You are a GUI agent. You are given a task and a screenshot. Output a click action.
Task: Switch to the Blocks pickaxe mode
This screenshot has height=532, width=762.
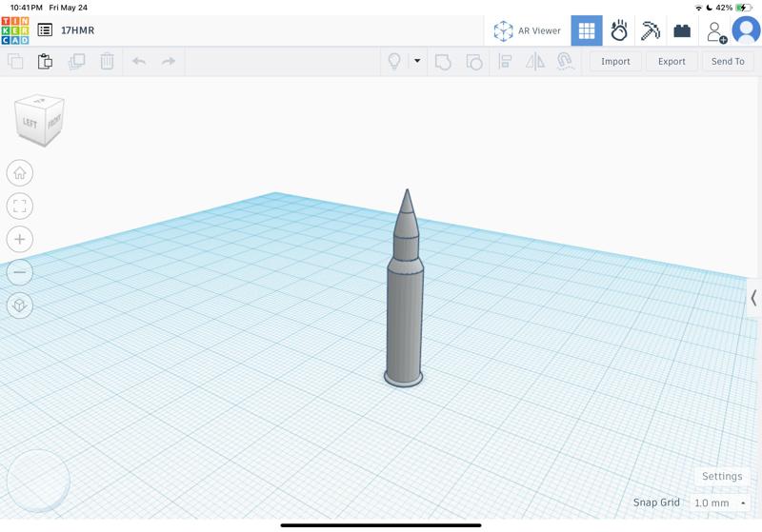click(651, 30)
